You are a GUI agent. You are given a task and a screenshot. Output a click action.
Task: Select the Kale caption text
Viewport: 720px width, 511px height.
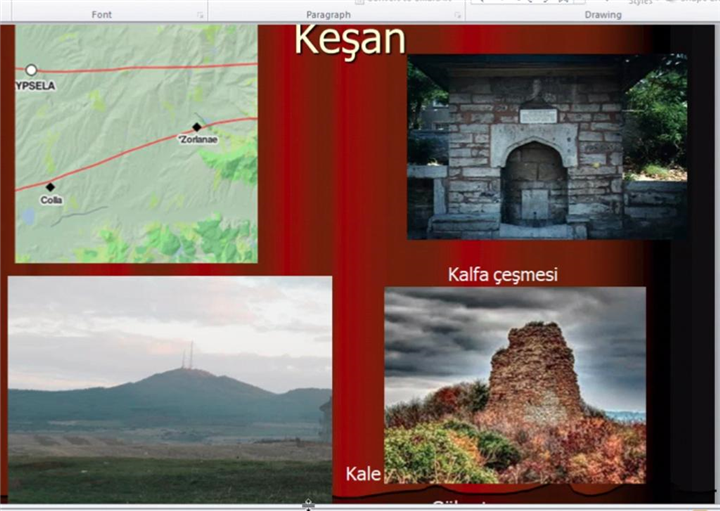point(363,474)
